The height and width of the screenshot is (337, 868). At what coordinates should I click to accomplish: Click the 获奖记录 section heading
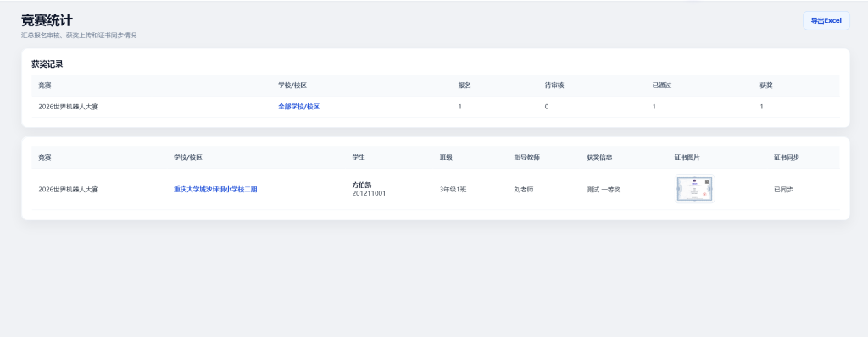pos(47,64)
